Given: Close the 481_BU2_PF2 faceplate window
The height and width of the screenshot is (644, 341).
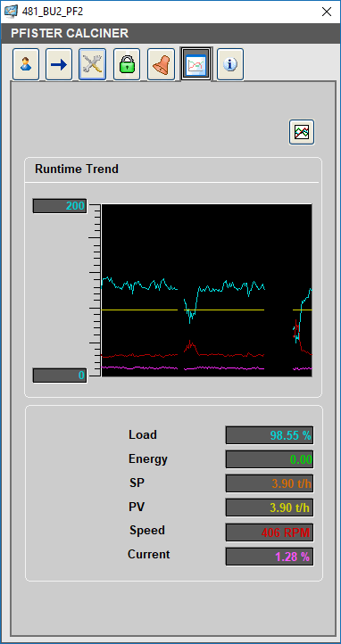Looking at the screenshot, I should point(327,12).
